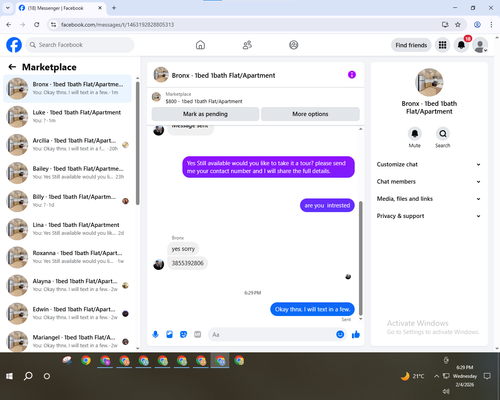Open the install/cast icon in address bar

pos(445,25)
